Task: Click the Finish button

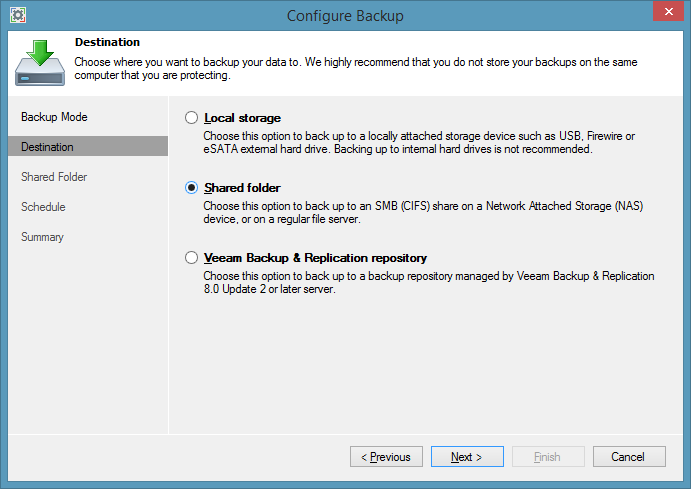Action: pos(548,457)
